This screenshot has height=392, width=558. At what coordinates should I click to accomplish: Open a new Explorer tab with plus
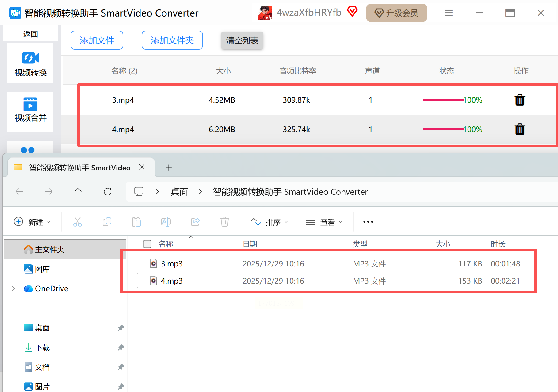[169, 168]
